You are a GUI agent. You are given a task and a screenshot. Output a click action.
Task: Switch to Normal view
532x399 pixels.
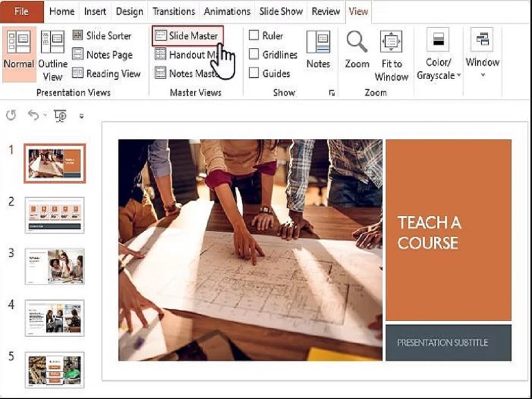tap(19, 54)
